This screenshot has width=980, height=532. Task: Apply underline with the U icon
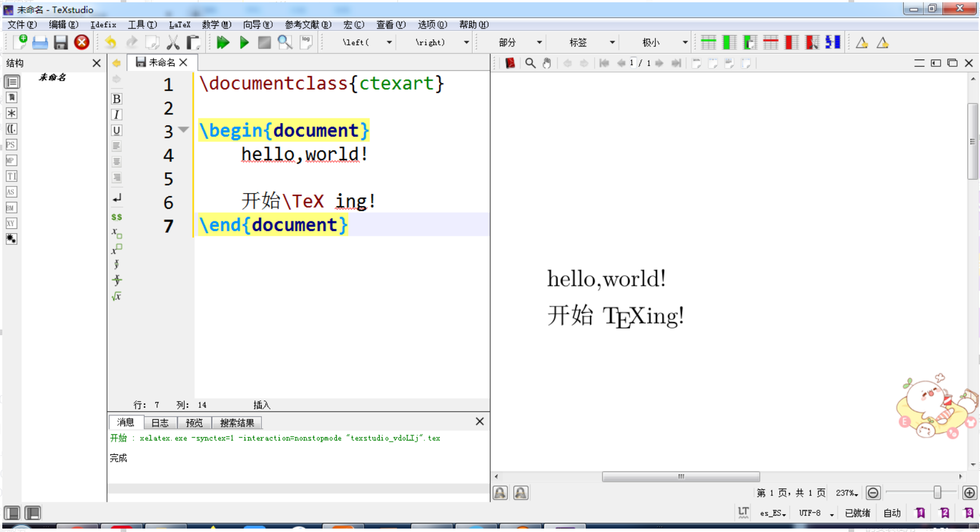[117, 130]
